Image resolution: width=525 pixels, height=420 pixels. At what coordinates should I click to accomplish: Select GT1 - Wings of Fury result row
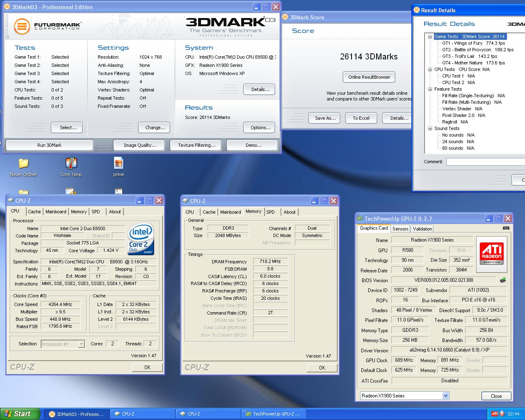click(x=473, y=43)
